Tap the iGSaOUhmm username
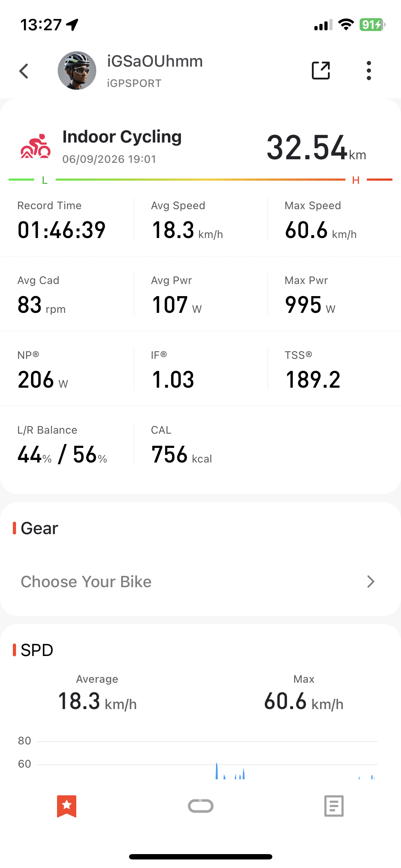This screenshot has width=401, height=868. click(x=155, y=61)
